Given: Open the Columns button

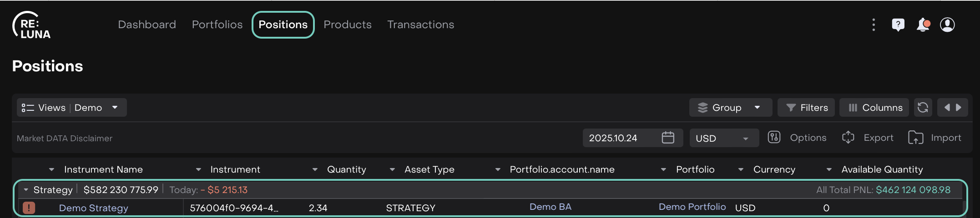Looking at the screenshot, I should 874,108.
